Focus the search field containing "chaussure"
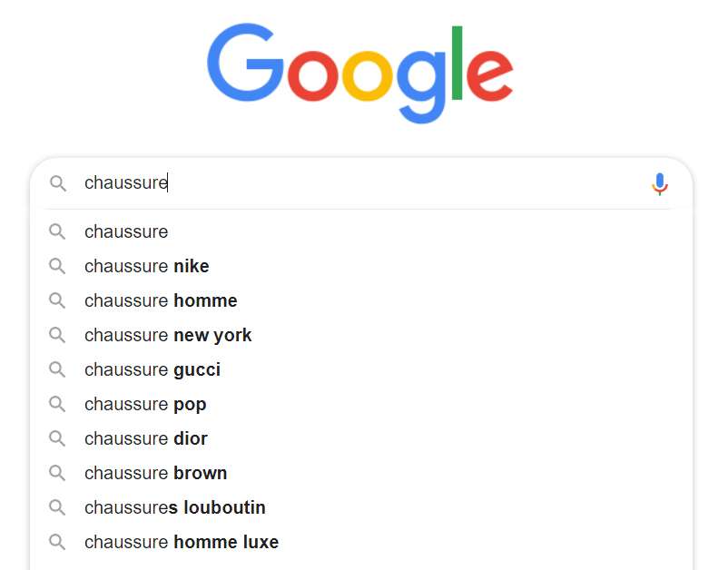 [x=363, y=183]
